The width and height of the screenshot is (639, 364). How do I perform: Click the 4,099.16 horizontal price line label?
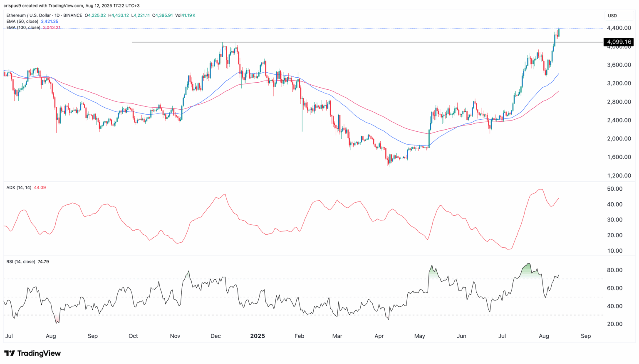(x=618, y=42)
